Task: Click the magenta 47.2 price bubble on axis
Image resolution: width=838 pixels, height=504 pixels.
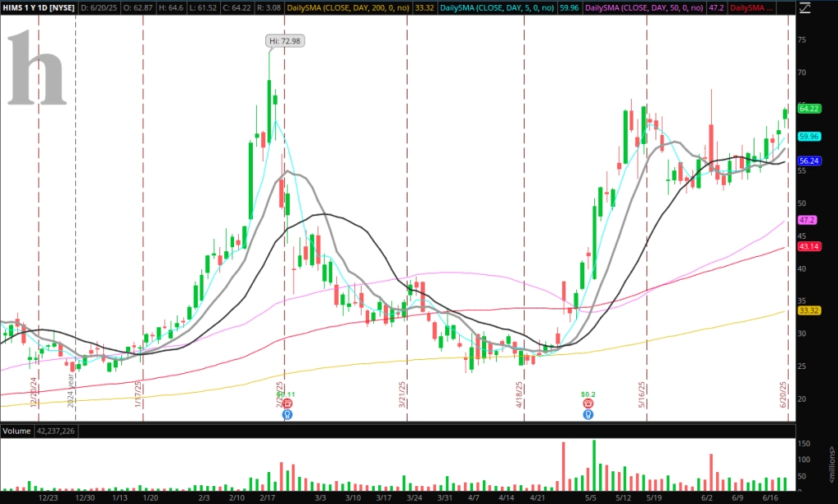Action: click(807, 219)
